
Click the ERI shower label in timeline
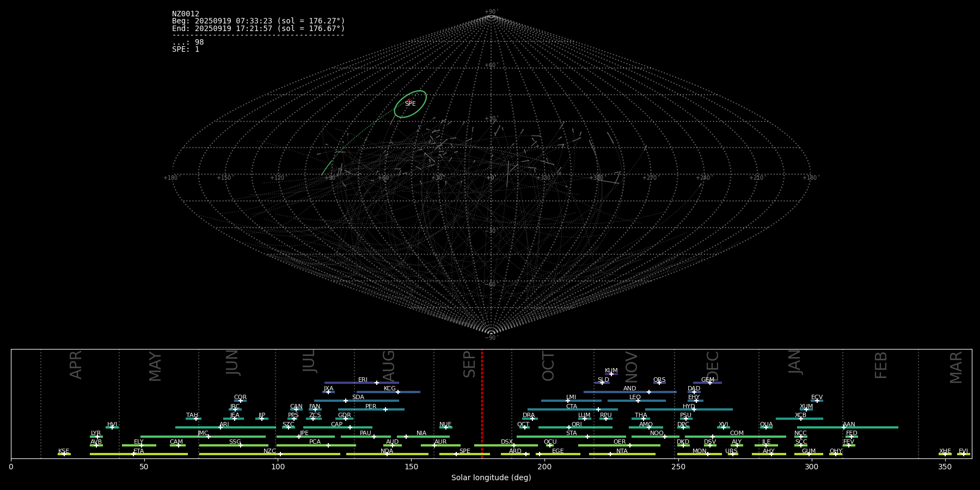[363, 379]
